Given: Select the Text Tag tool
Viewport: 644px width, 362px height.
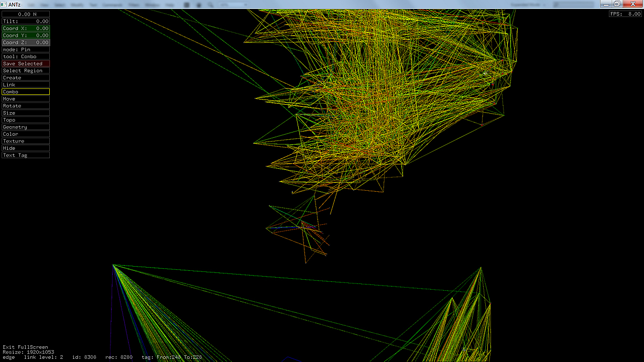Looking at the screenshot, I should point(26,156).
